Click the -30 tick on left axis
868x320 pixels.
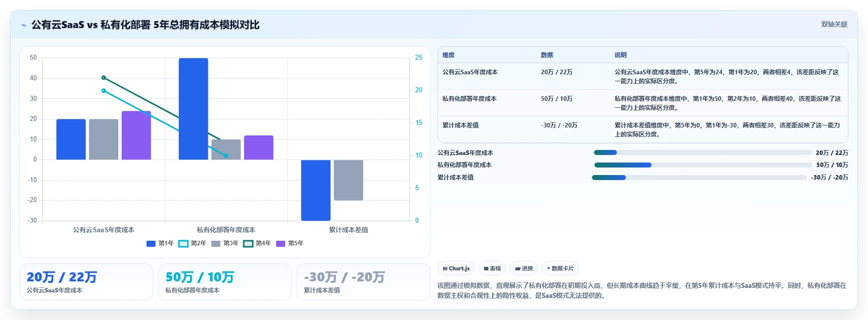(x=32, y=220)
